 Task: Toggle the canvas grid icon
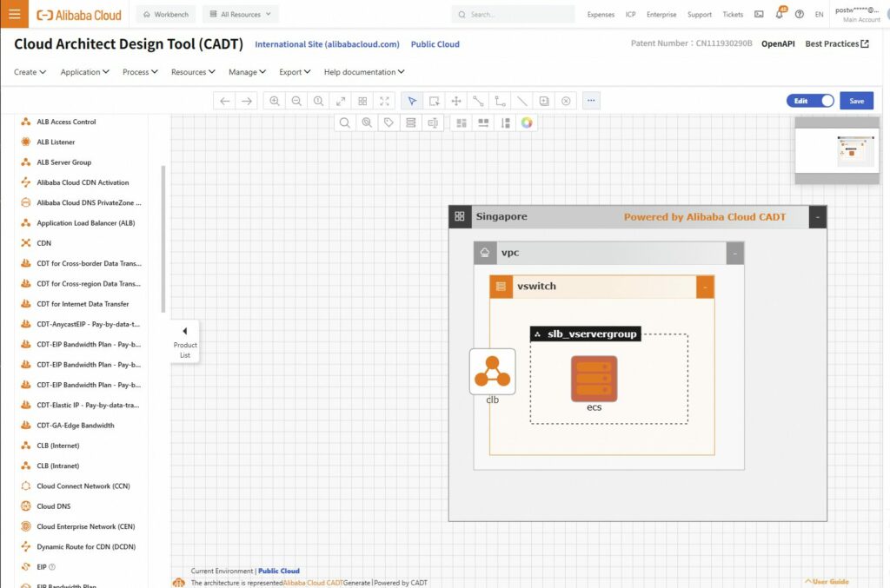[362, 101]
